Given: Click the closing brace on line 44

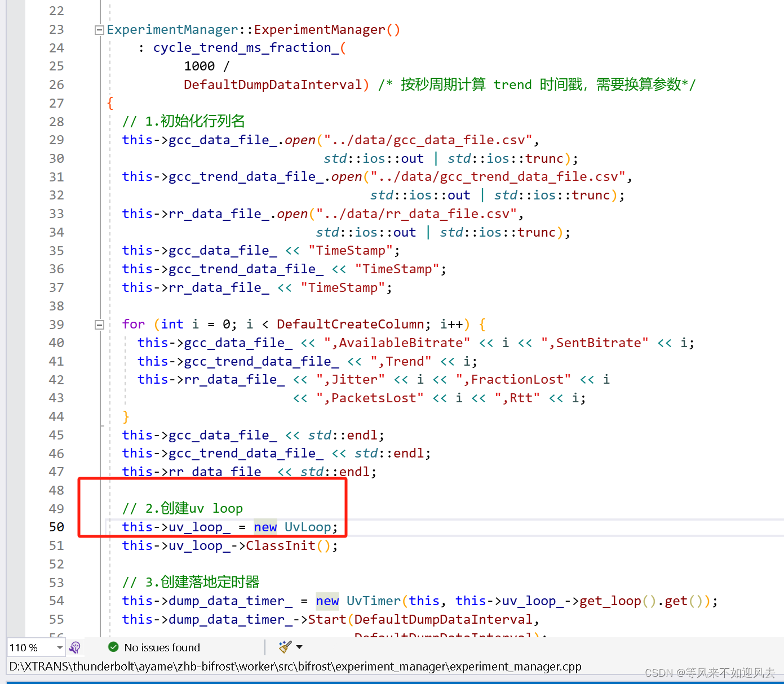Looking at the screenshot, I should coord(126,416).
